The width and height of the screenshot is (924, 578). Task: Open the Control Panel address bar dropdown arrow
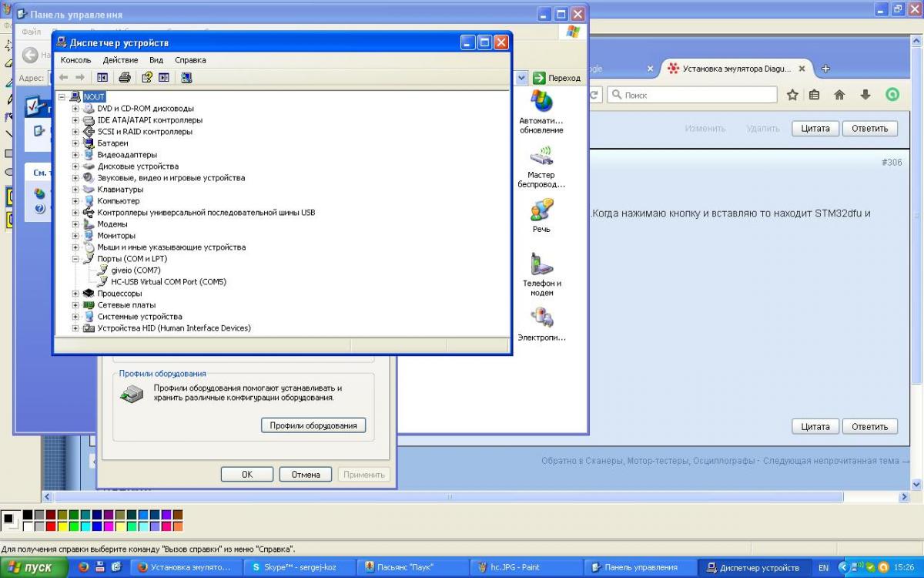click(521, 78)
